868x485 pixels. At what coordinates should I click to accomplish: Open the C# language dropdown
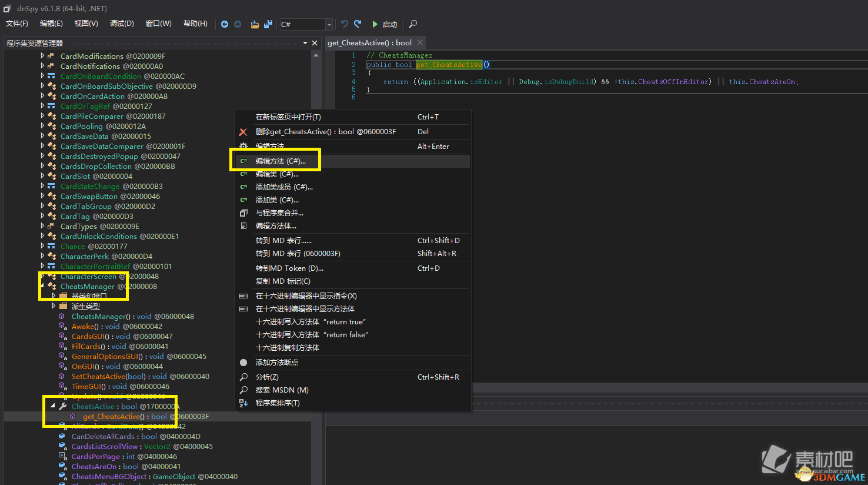tap(306, 24)
